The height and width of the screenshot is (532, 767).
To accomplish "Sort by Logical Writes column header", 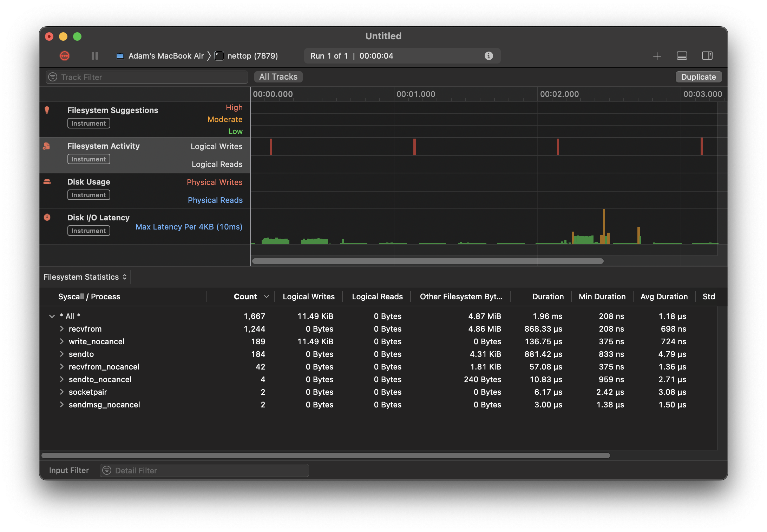I will (309, 297).
